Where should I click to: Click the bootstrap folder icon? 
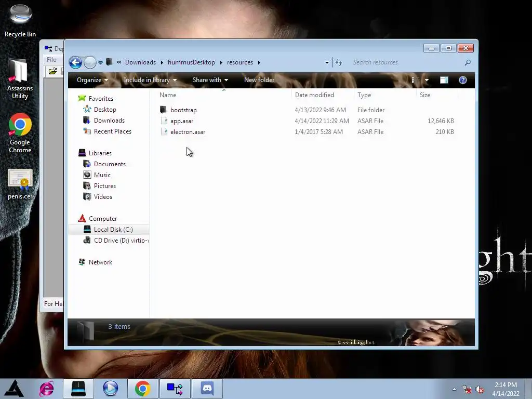164,110
